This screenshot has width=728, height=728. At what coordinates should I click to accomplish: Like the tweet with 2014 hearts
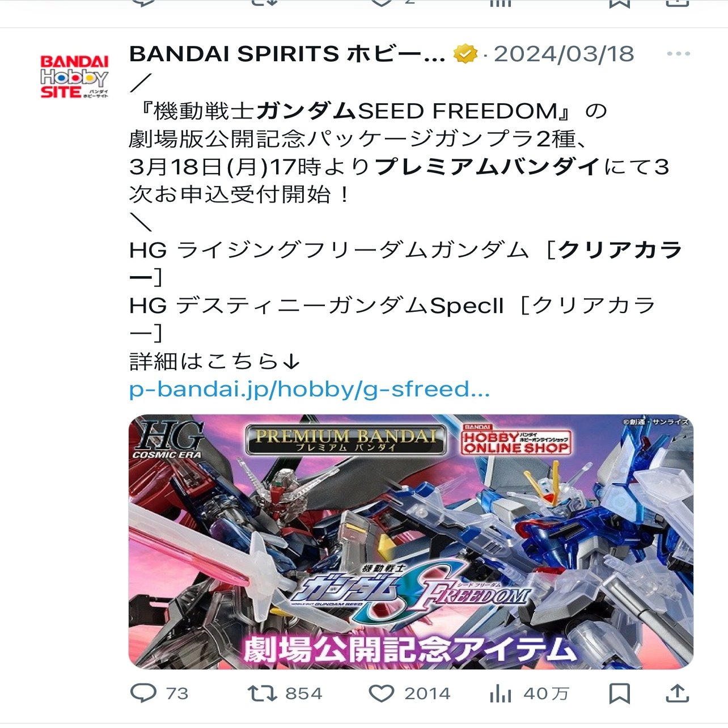click(382, 693)
